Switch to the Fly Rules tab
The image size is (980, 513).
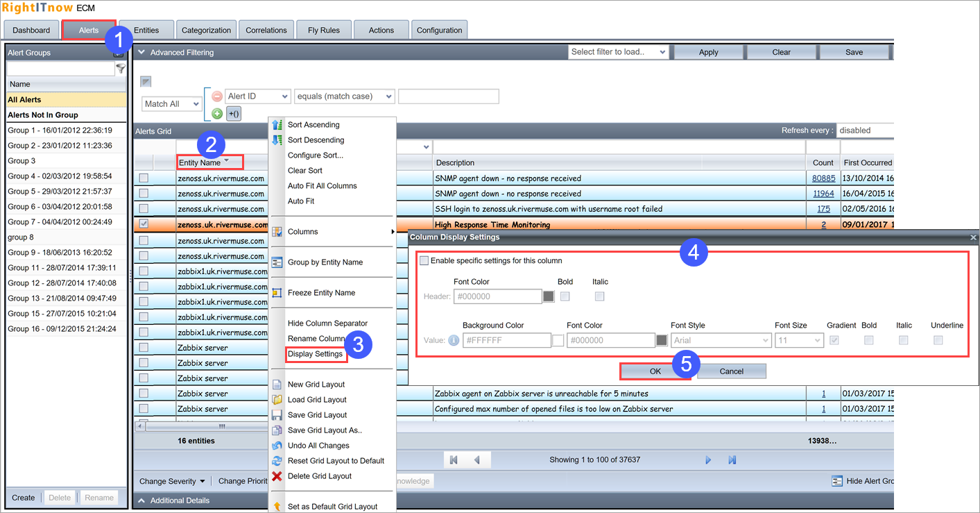tap(323, 30)
